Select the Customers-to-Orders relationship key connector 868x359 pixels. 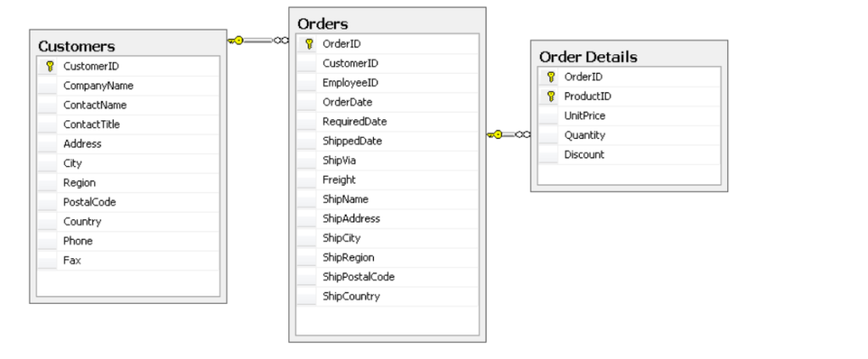pyautogui.click(x=258, y=41)
